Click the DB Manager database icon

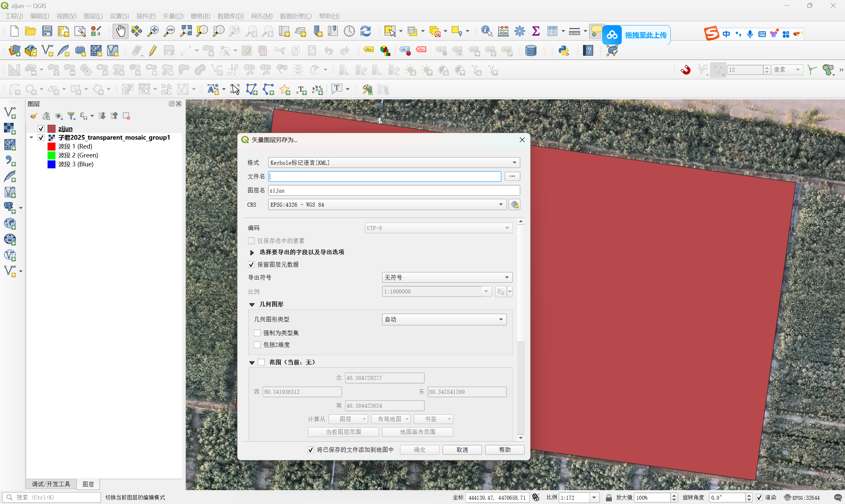[531, 51]
